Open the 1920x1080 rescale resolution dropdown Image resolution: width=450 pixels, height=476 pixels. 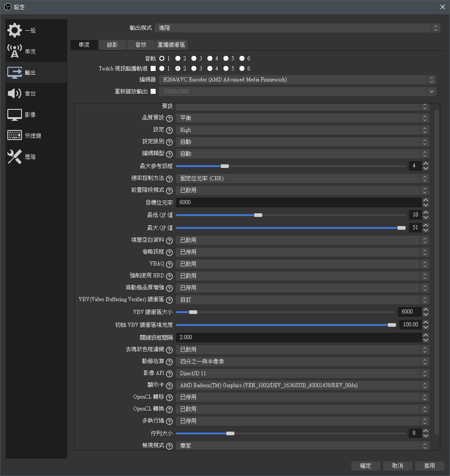point(297,92)
